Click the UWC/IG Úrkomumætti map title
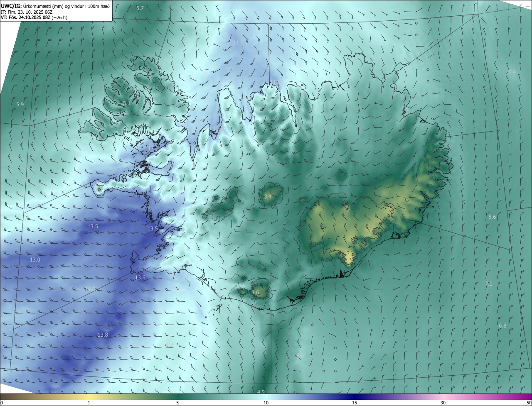532x406 pixels. (55, 6)
